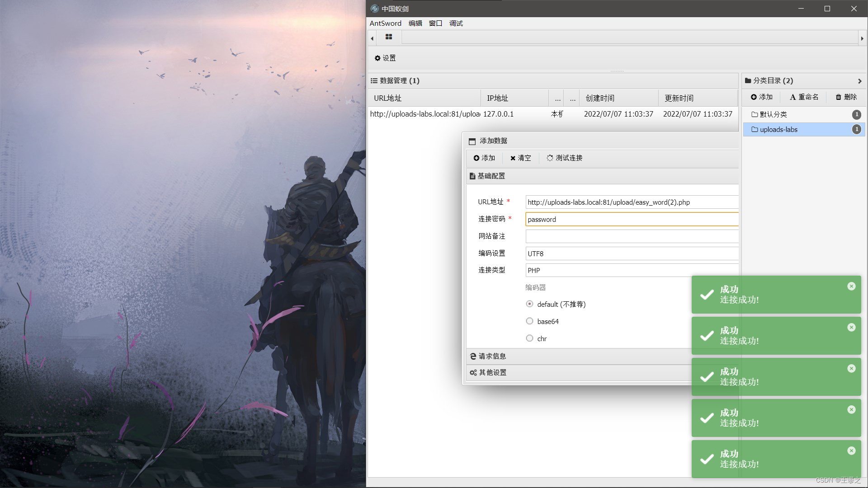Expand the 其他设置 section

[x=580, y=372]
